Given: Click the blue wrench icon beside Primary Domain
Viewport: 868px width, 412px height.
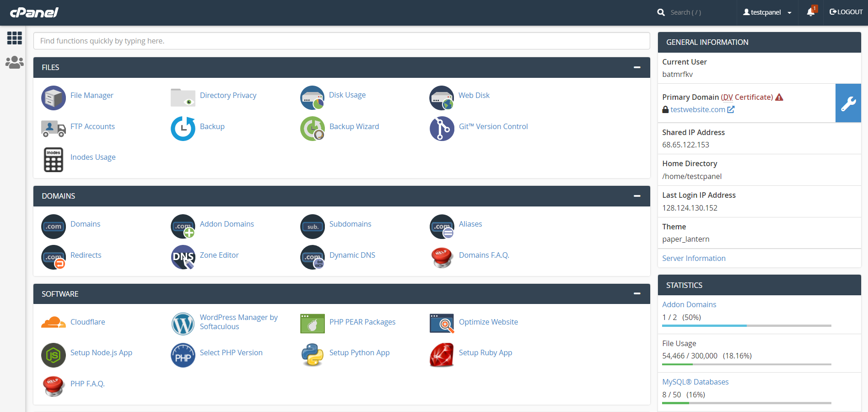Looking at the screenshot, I should (848, 103).
